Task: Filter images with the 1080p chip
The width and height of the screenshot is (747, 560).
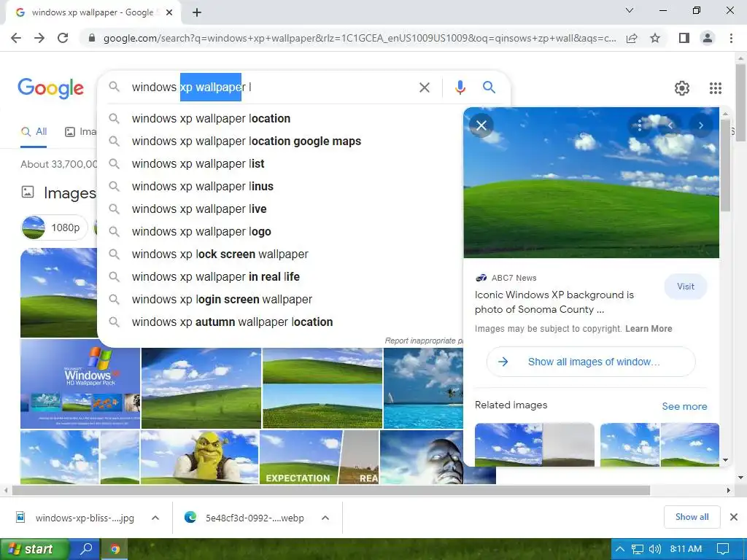Action: coord(54,227)
